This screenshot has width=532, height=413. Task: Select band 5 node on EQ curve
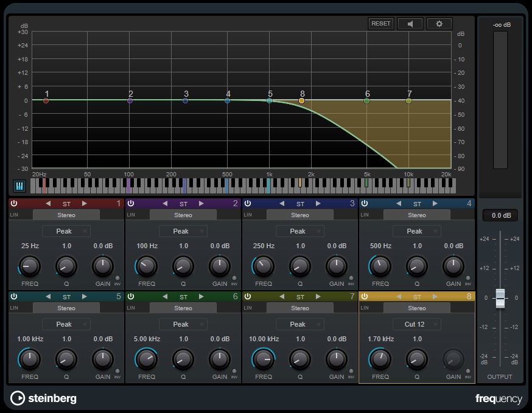point(270,101)
